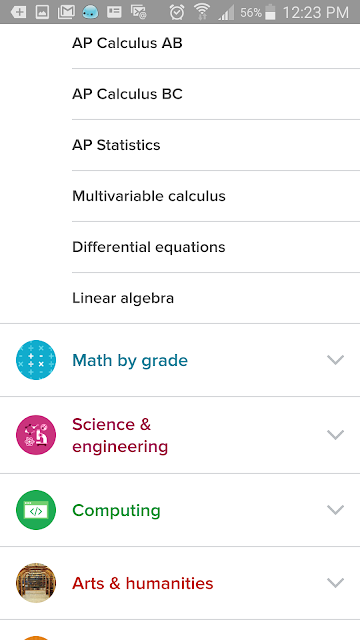
Task: Tap the Science & engineering microscope icon
Action: [36, 435]
